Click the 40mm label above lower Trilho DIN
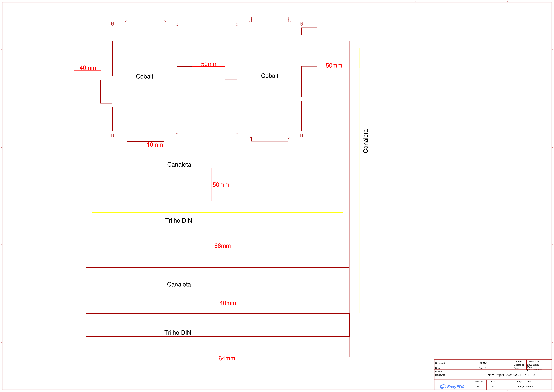 228,303
